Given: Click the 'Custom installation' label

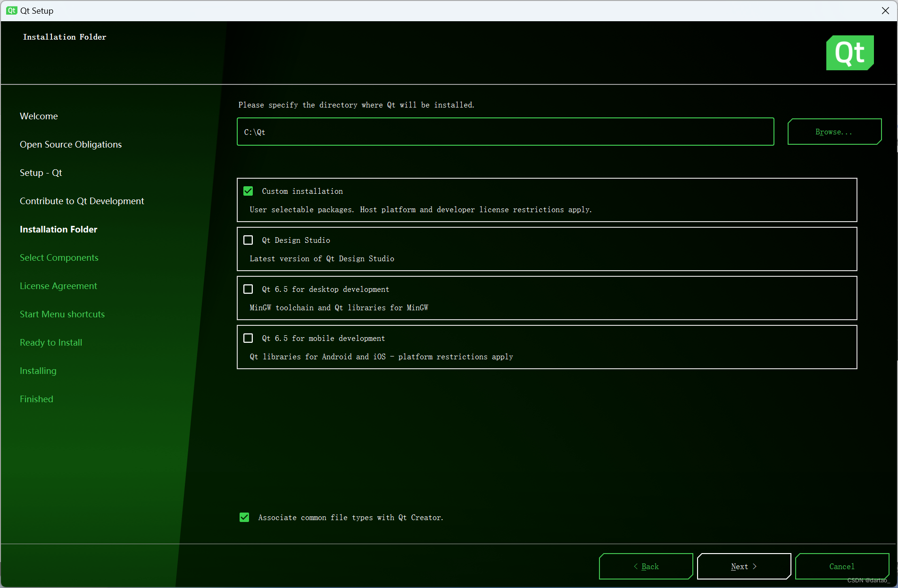Looking at the screenshot, I should click(302, 191).
